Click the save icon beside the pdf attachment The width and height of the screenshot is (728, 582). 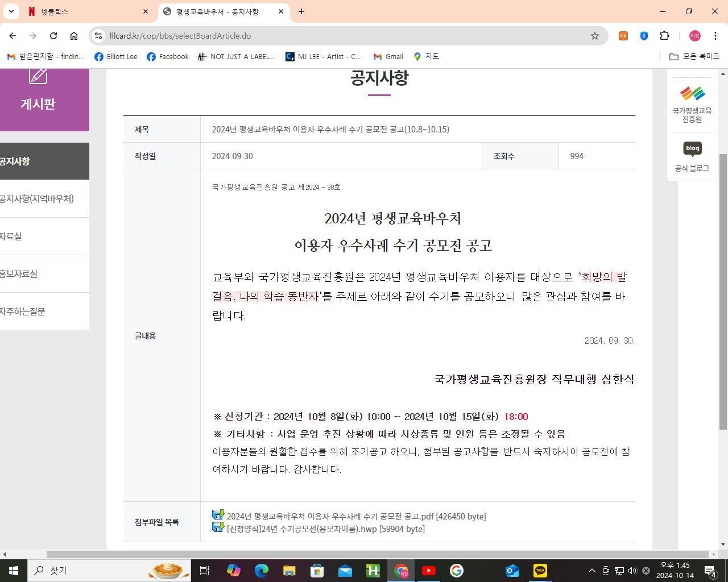click(218, 515)
